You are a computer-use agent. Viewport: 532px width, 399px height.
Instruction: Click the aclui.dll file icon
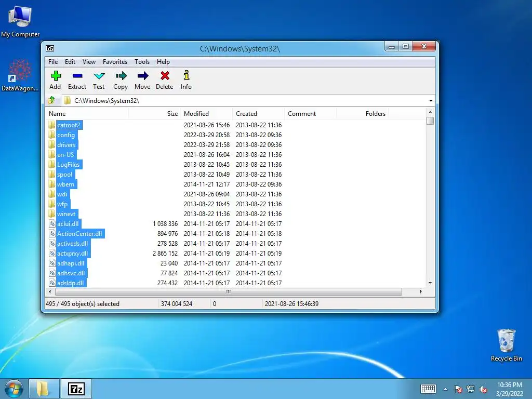(x=52, y=223)
